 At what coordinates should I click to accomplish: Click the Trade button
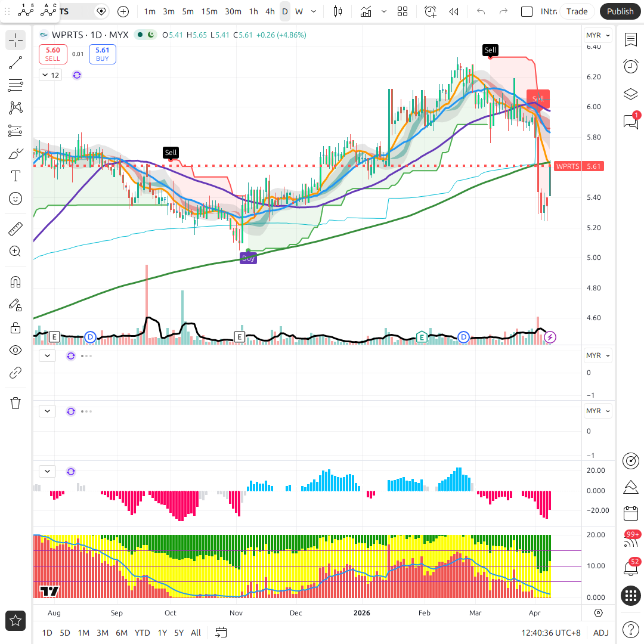coord(577,11)
